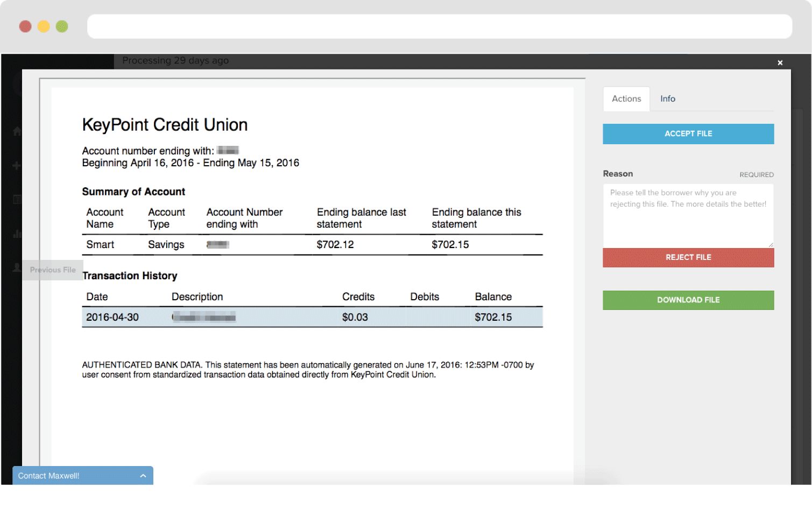The width and height of the screenshot is (812, 529).
Task: Focus the Reason text area
Action: click(x=688, y=216)
